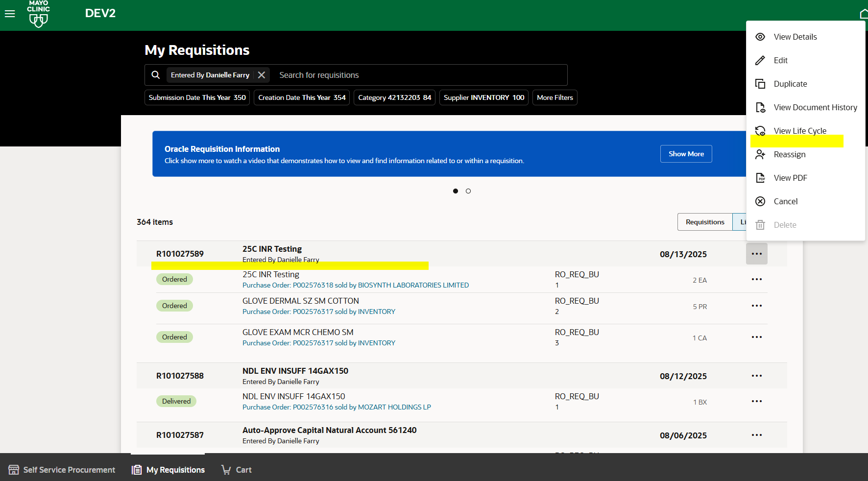Remove the Entered By Danielle Farry filter
Screen dimensions: 868x481
coord(262,74)
